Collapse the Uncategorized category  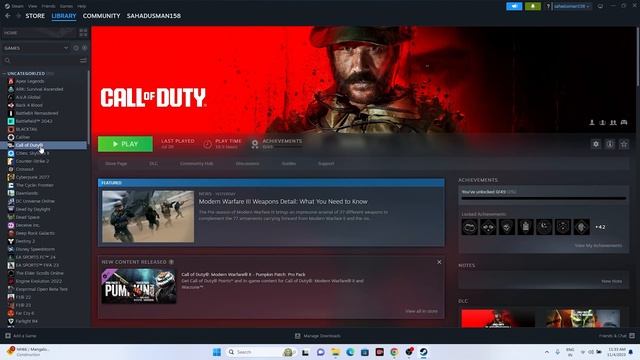pyautogui.click(x=4, y=73)
